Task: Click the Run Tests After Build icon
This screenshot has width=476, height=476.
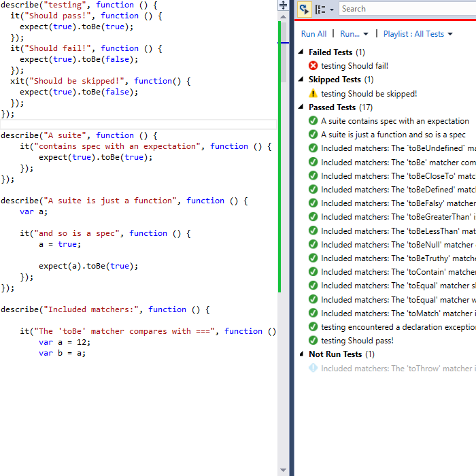Action: 304,10
